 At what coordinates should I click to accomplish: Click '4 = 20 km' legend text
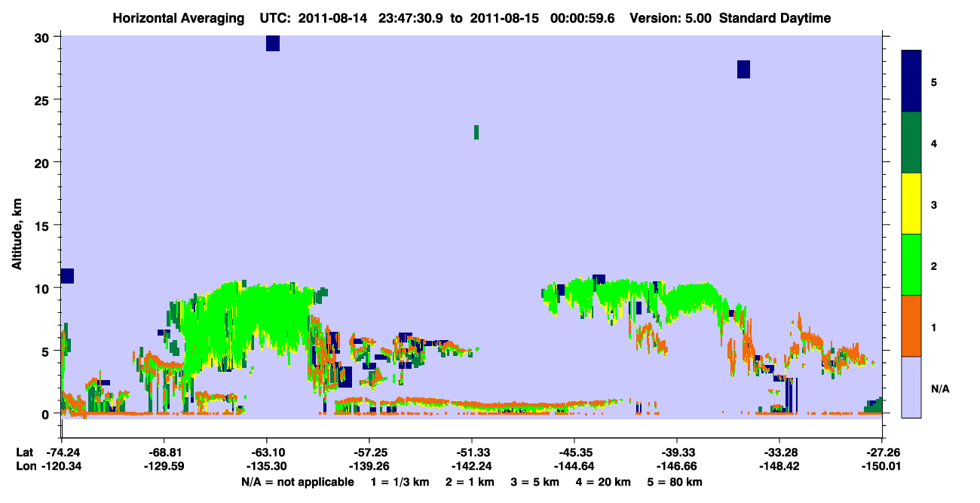coord(603,481)
